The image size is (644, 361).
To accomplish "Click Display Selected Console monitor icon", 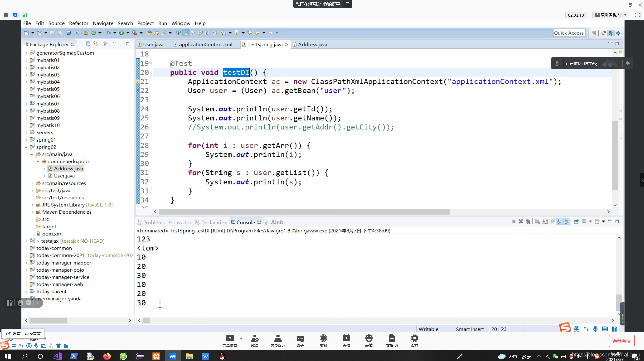I will point(584,222).
